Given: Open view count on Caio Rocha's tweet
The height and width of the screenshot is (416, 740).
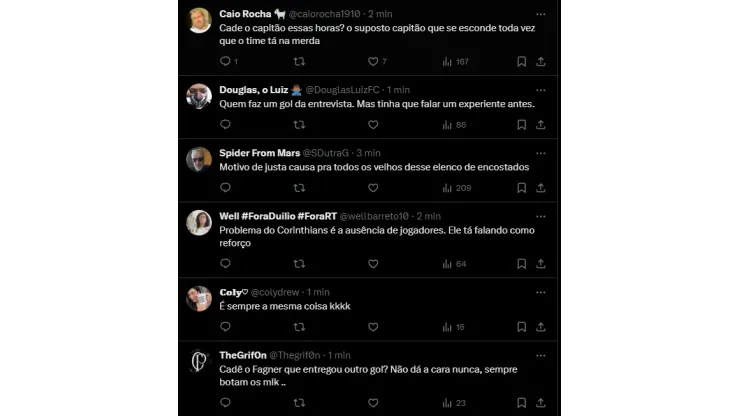Looking at the screenshot, I should click(447, 62).
